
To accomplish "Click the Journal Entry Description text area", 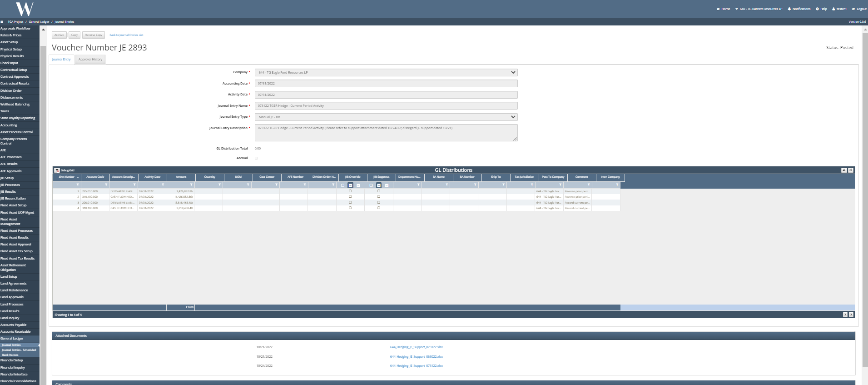I will 386,132.
